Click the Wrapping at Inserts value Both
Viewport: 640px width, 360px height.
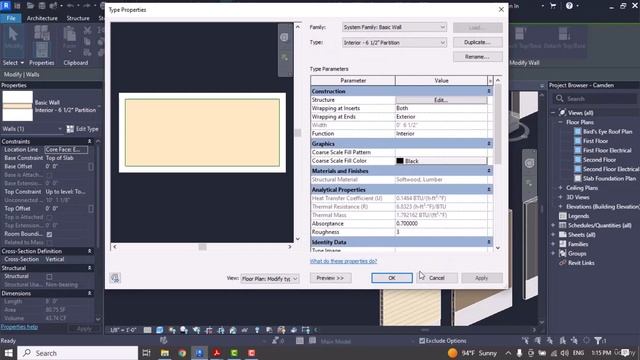[441, 108]
